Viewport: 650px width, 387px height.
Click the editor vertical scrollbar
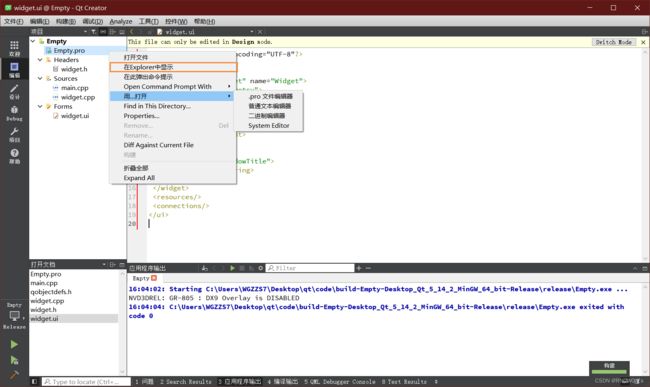point(645,155)
